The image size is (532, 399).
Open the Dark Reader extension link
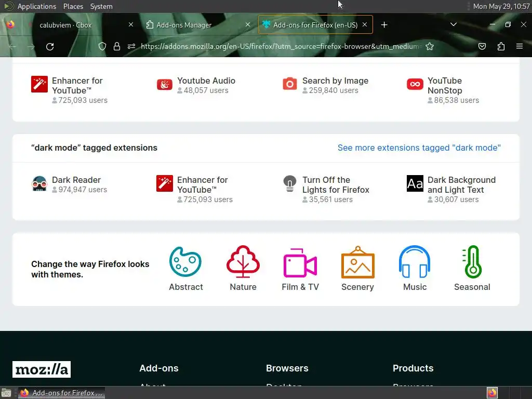pyautogui.click(x=76, y=180)
